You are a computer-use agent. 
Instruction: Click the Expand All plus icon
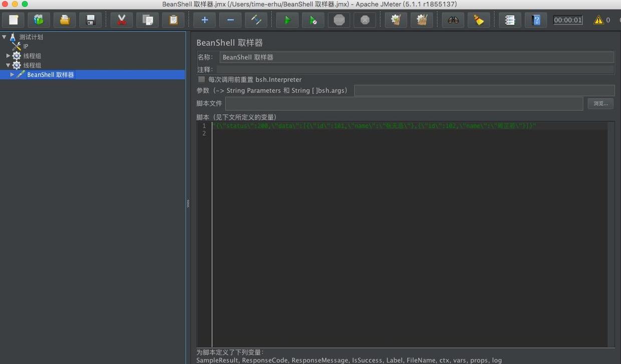204,20
